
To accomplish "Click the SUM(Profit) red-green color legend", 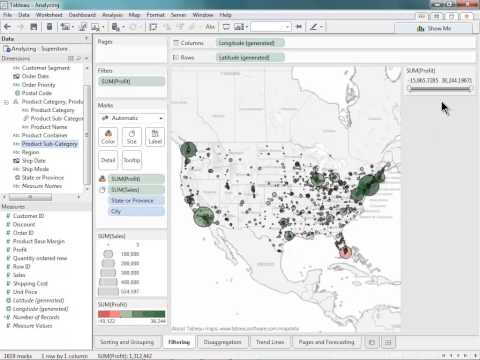I will tap(132, 314).
